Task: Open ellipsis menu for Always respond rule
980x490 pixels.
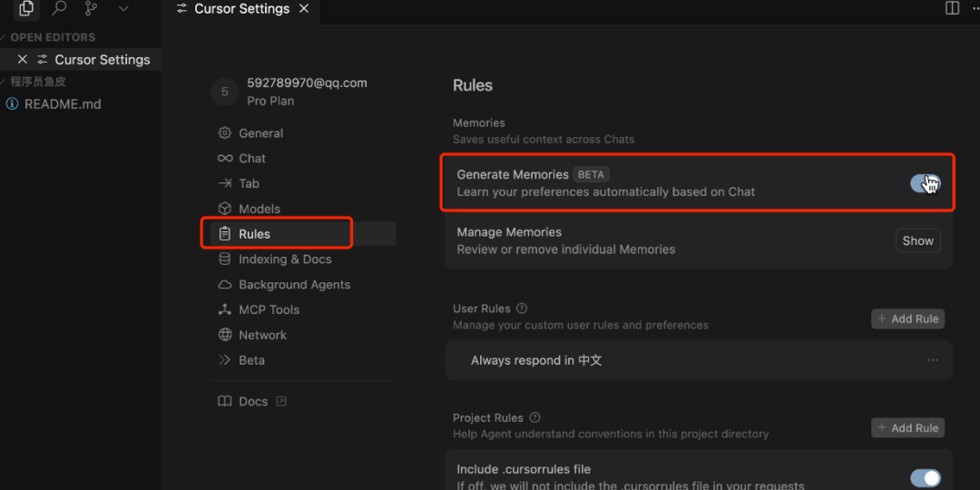Action: (933, 360)
